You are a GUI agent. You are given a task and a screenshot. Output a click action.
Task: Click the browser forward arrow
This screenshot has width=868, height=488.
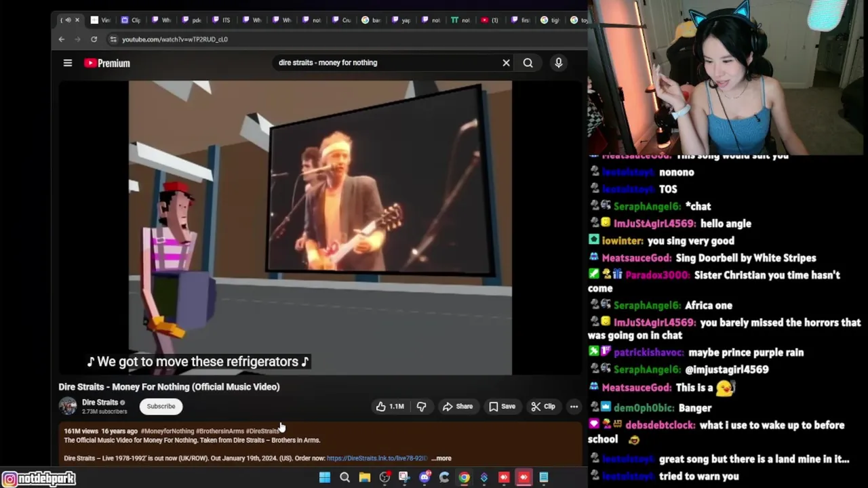77,39
